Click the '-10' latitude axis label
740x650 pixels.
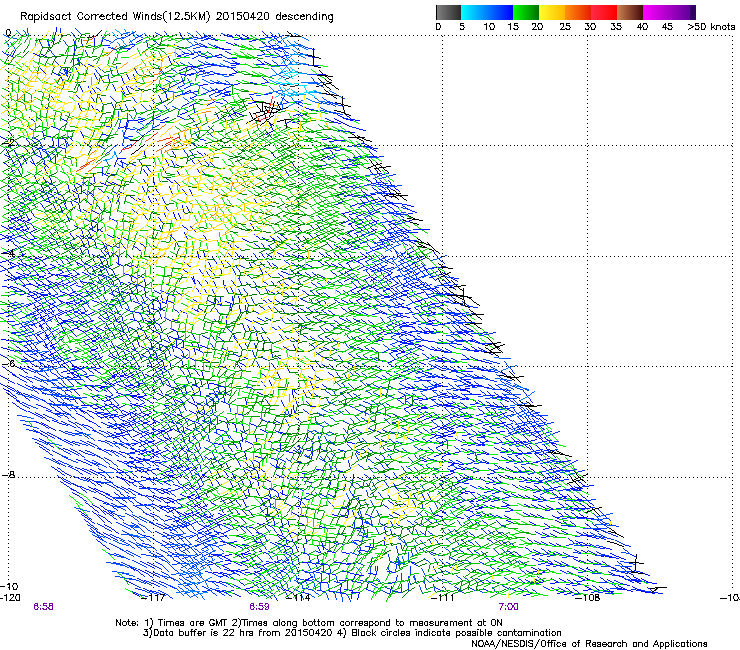pyautogui.click(x=9, y=586)
